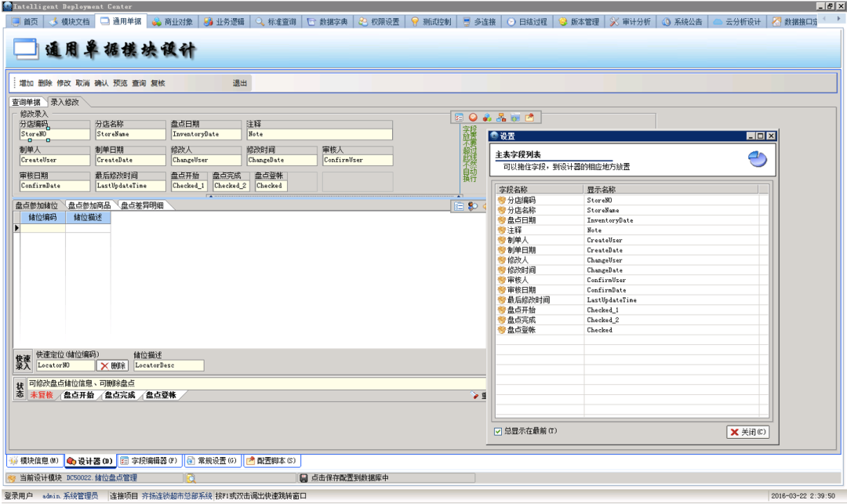847x504 pixels.
Task: Click the save-config floppy disk icon
Action: pos(304,478)
